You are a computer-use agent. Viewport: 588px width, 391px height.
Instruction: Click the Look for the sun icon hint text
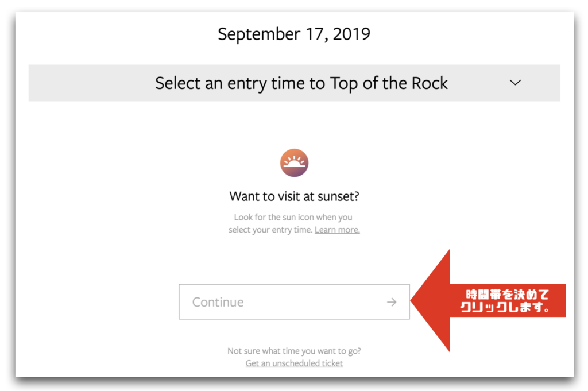click(x=293, y=218)
